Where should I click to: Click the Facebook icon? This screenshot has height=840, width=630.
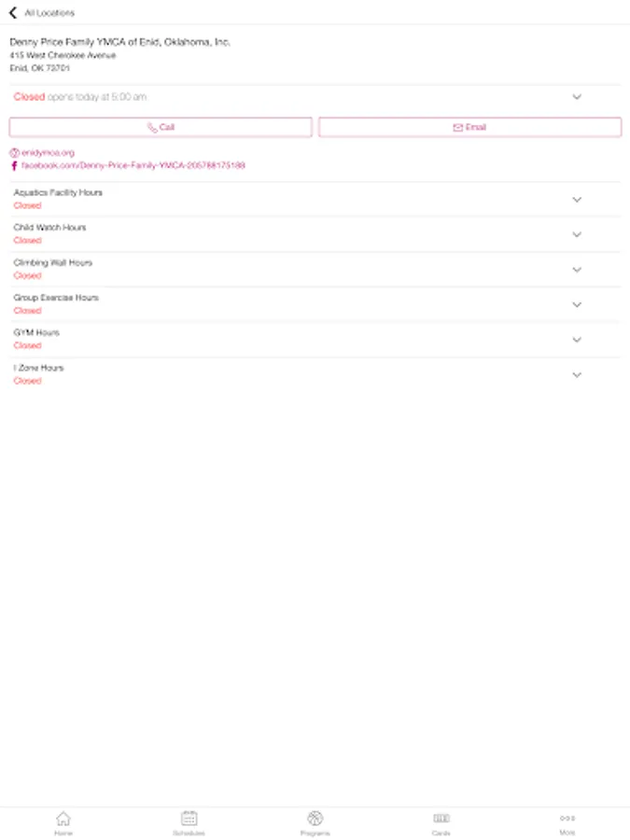pos(14,165)
